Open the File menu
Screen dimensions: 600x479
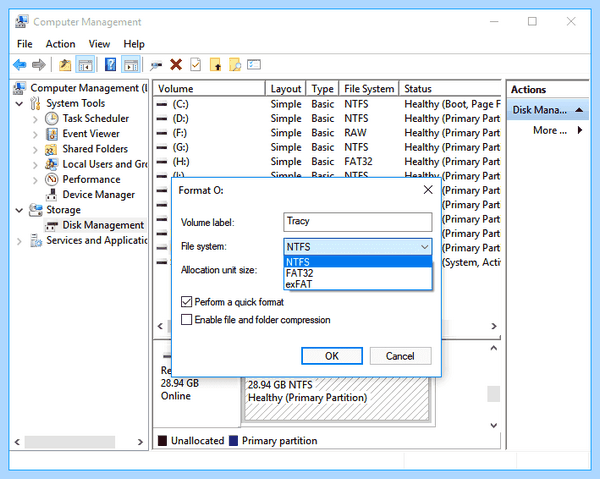[24, 44]
